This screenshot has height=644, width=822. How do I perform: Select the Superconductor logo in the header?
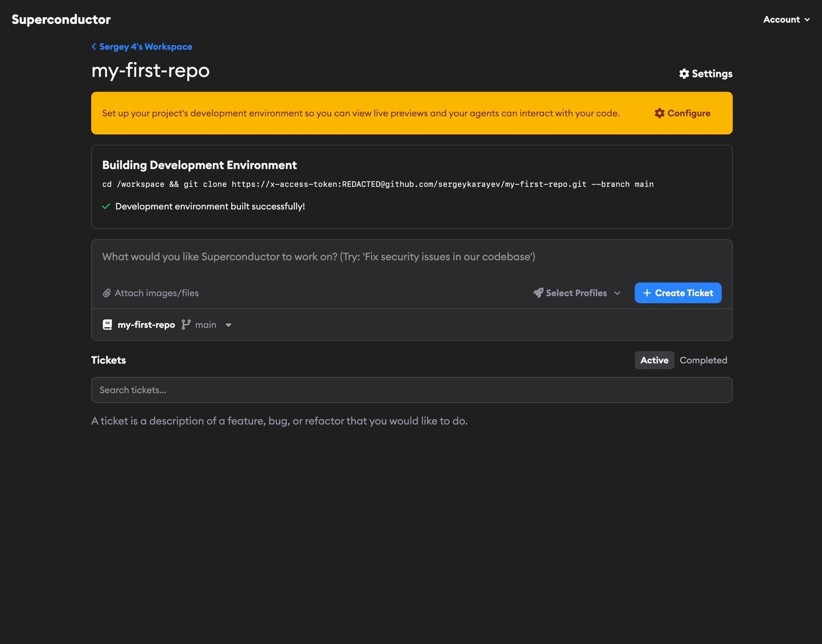pos(61,19)
